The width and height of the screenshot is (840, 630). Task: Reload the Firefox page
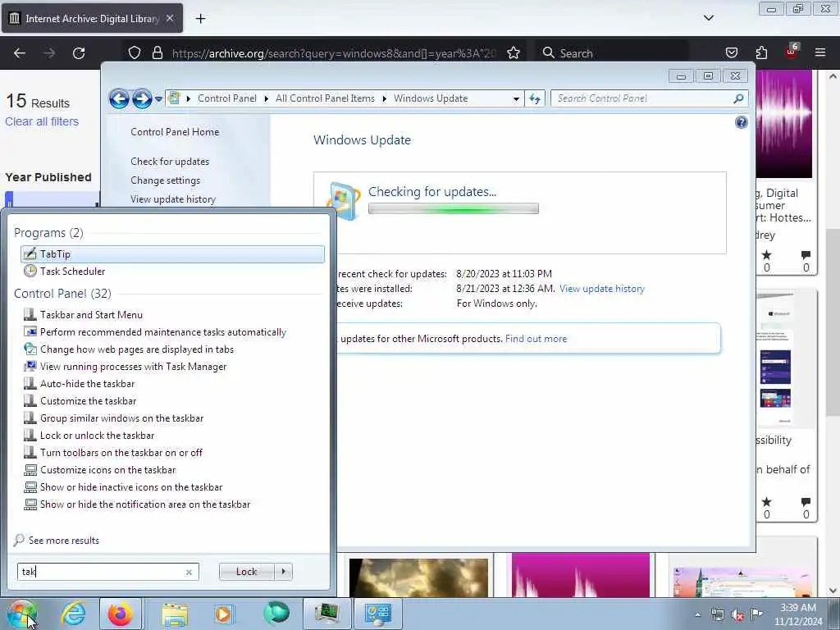(79, 53)
